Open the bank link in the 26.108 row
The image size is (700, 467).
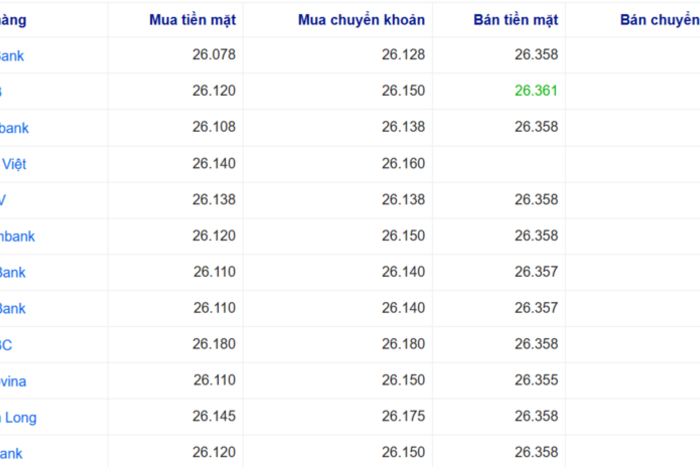coord(14,128)
